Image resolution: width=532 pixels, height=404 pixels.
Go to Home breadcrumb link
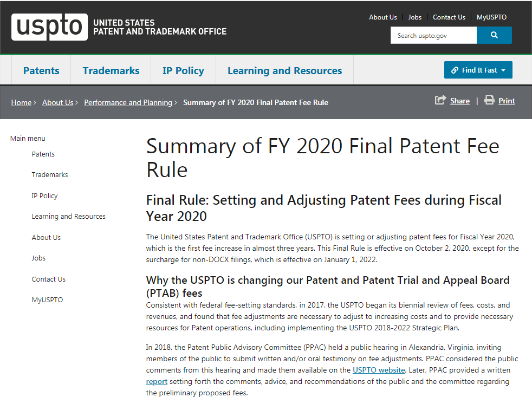click(21, 102)
